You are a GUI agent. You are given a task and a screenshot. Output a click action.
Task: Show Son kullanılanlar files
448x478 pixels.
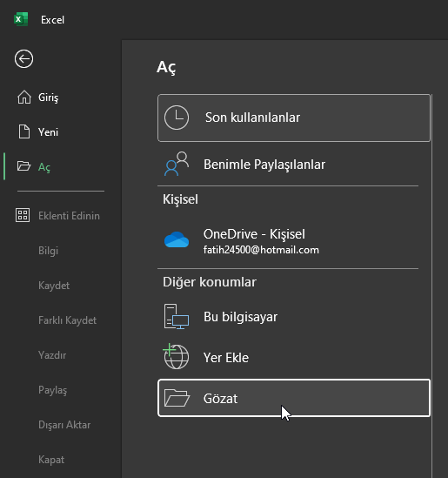pos(294,118)
